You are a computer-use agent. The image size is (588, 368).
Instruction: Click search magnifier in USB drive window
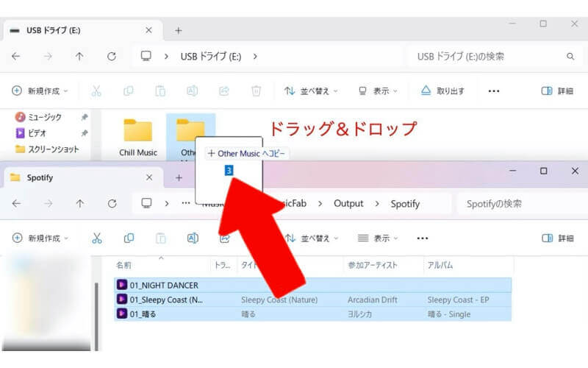tap(570, 57)
